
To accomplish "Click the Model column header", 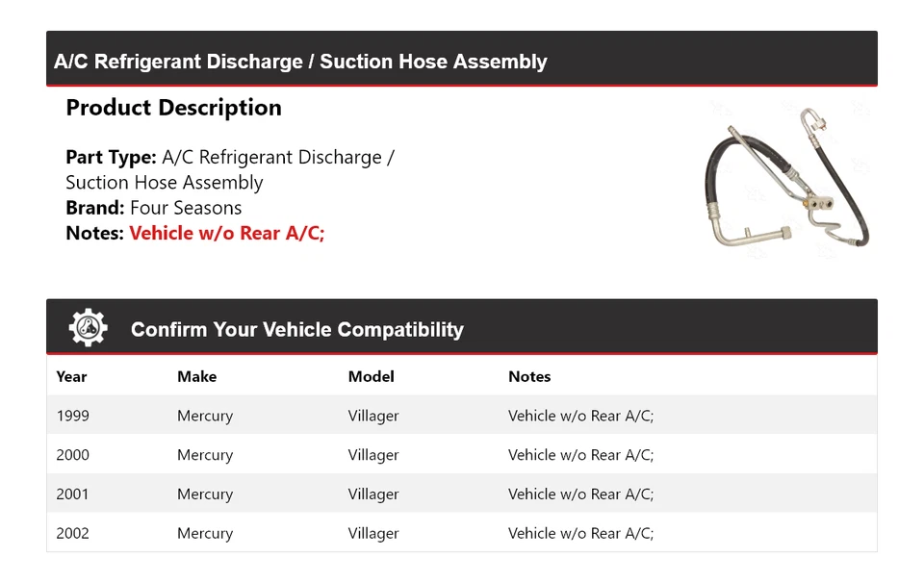I will point(371,376).
